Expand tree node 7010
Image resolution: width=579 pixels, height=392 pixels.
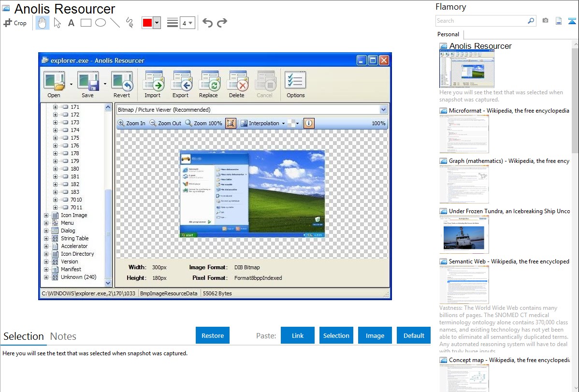[56, 200]
